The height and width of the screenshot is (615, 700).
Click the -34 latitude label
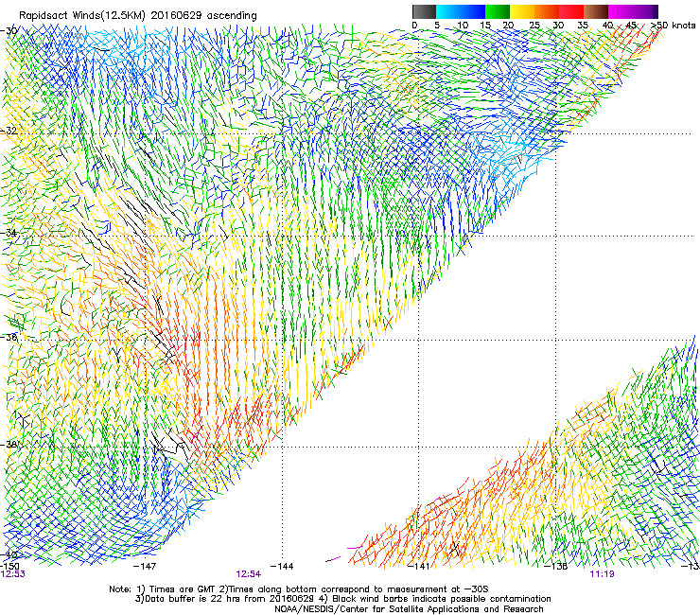pyautogui.click(x=9, y=233)
